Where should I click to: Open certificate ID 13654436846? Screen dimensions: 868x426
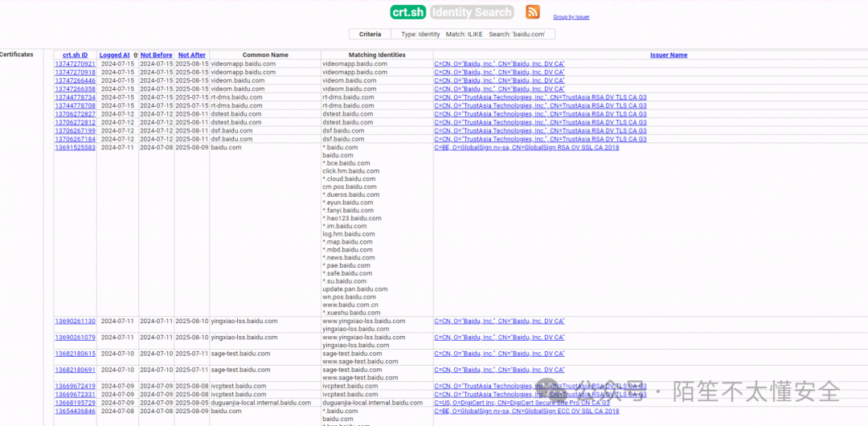pos(76,411)
